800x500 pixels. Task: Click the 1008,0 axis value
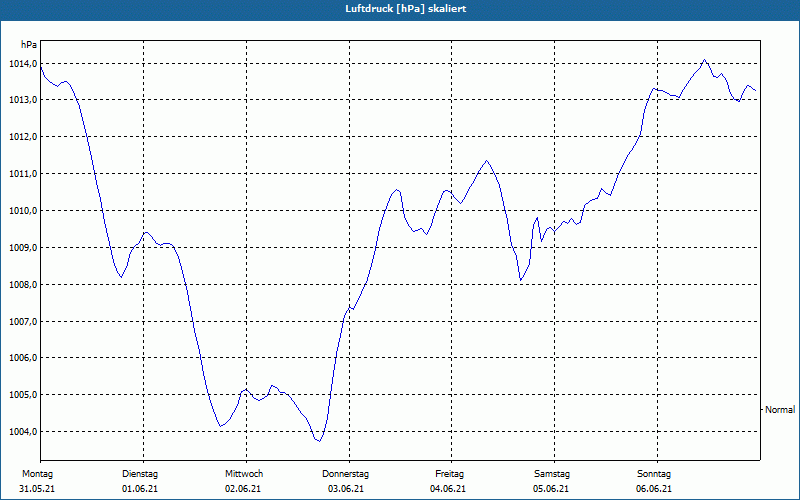pyautogui.click(x=23, y=285)
